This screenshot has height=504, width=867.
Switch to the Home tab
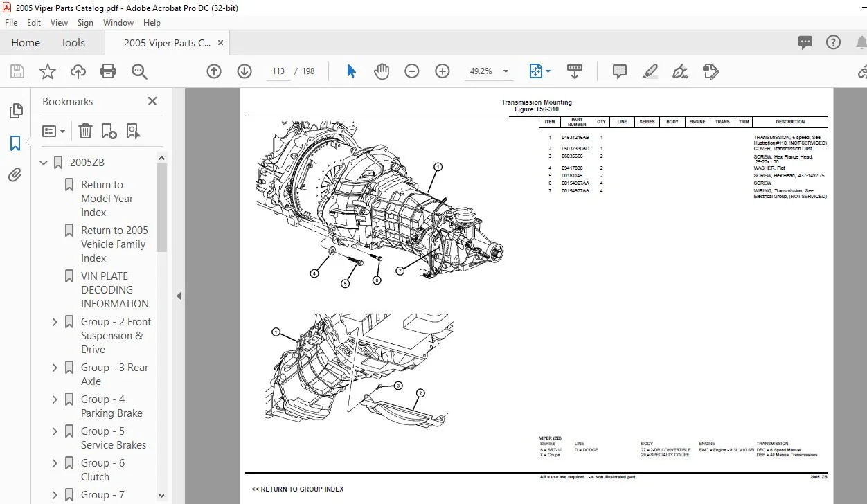coord(26,42)
